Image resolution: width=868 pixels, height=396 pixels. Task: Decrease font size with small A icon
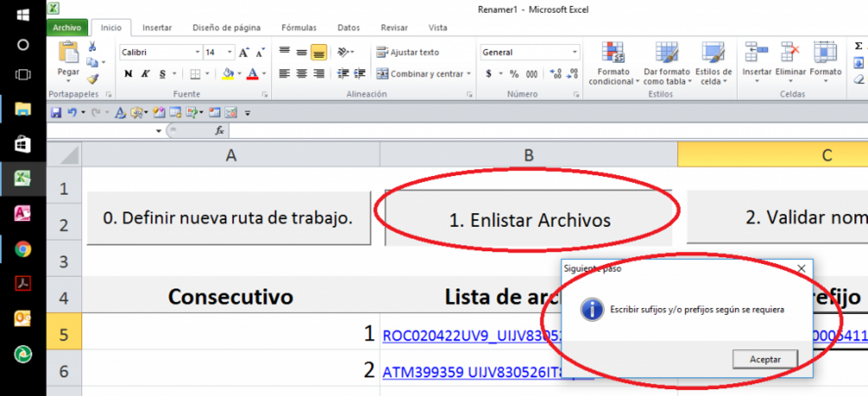pyautogui.click(x=260, y=53)
